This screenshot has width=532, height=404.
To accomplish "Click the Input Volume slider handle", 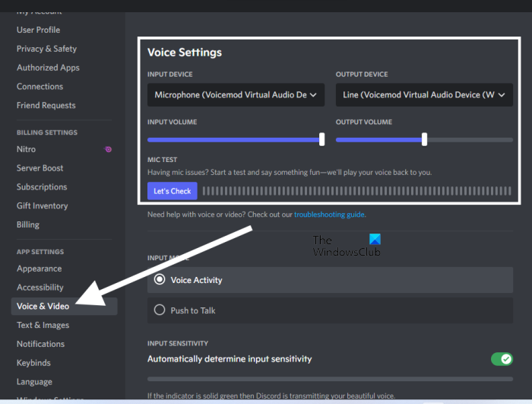I will tap(322, 139).
